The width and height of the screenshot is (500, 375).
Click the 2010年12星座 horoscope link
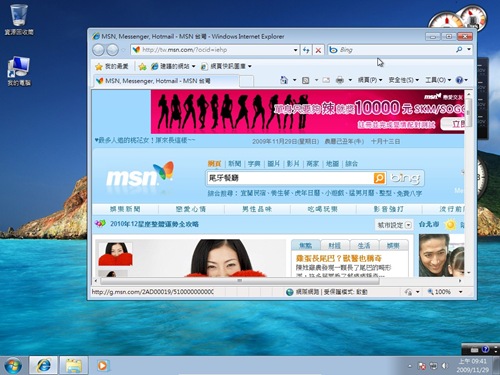(x=154, y=224)
